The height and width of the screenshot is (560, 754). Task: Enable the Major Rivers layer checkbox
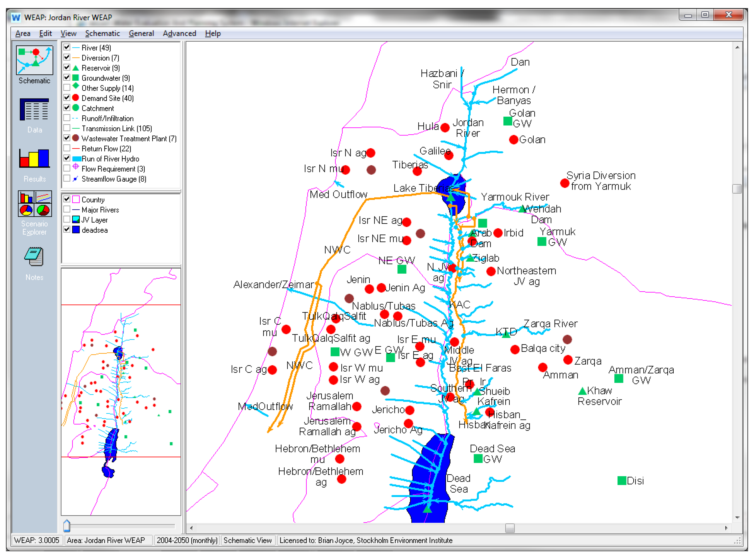[67, 210]
